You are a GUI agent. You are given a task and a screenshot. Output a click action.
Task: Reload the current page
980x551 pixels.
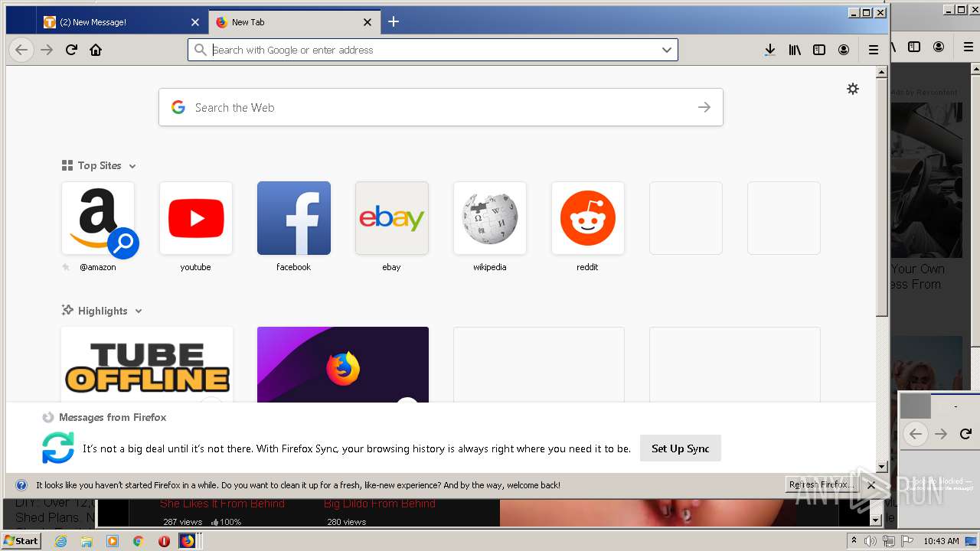(x=71, y=50)
